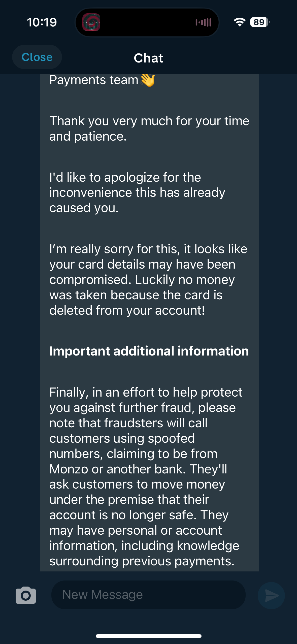Tap the 'Thank you very much' paragraph
297x644 pixels.
pos(149,128)
